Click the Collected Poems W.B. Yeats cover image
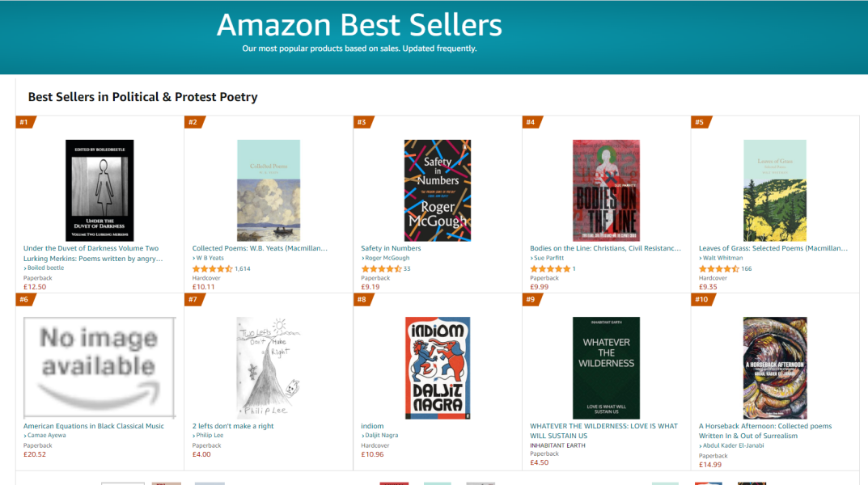 pyautogui.click(x=269, y=190)
